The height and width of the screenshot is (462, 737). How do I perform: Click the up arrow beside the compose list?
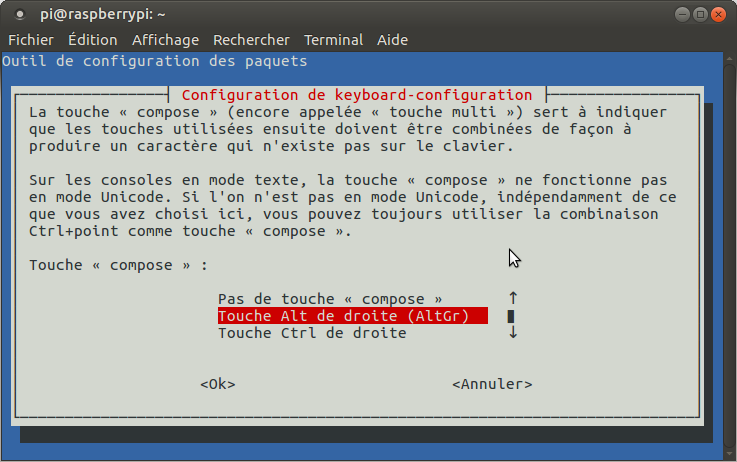(x=513, y=298)
